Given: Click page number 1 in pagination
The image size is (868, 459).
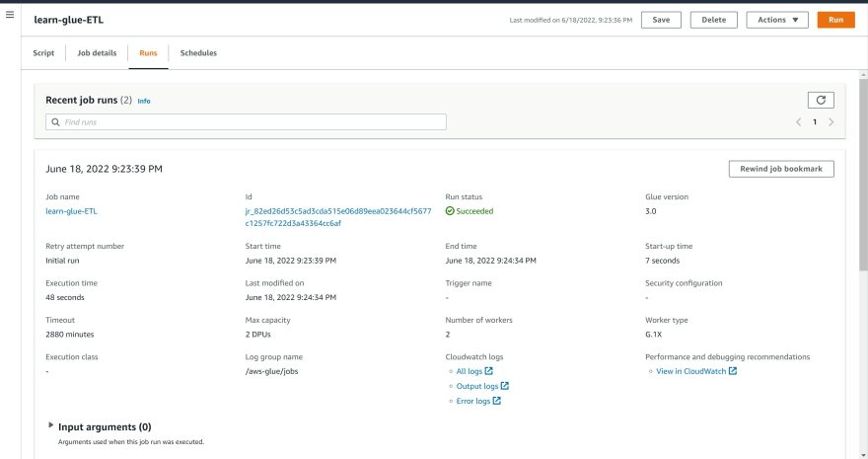Looking at the screenshot, I should (x=815, y=122).
